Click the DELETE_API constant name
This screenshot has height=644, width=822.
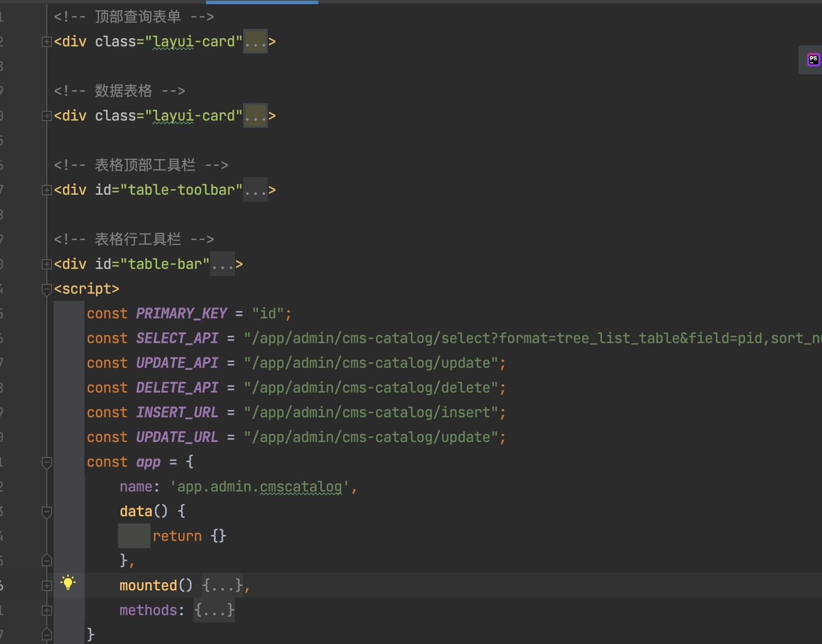pyautogui.click(x=177, y=387)
